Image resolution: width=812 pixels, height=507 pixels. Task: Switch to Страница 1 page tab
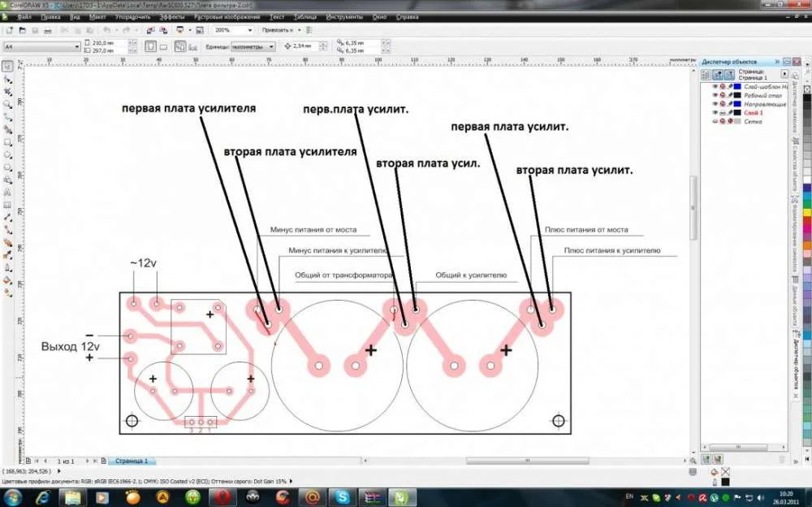click(132, 461)
